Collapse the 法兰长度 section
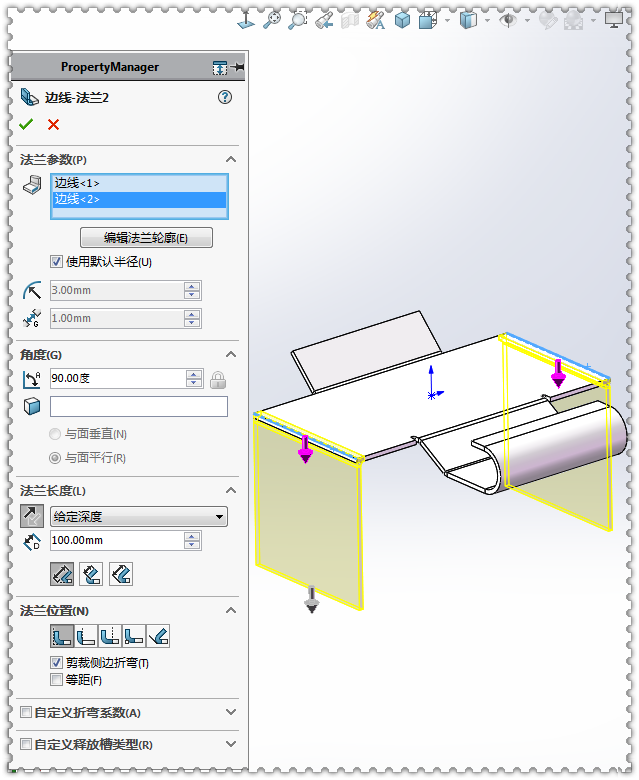The width and height of the screenshot is (639, 780). pyautogui.click(x=231, y=490)
